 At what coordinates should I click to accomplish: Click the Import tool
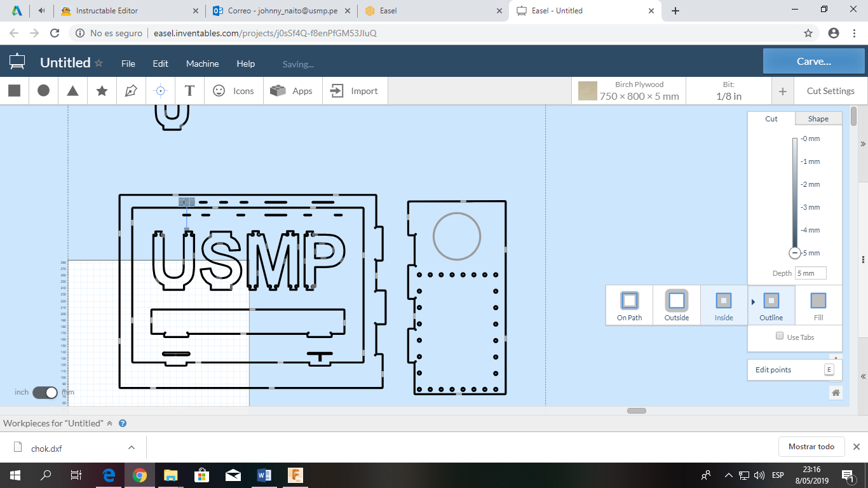pos(355,91)
